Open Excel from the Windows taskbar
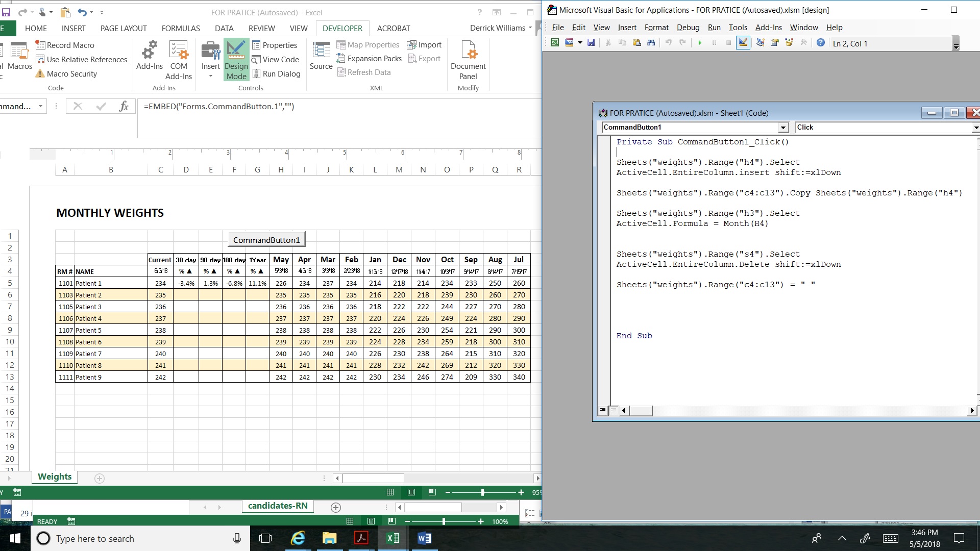 pos(393,538)
